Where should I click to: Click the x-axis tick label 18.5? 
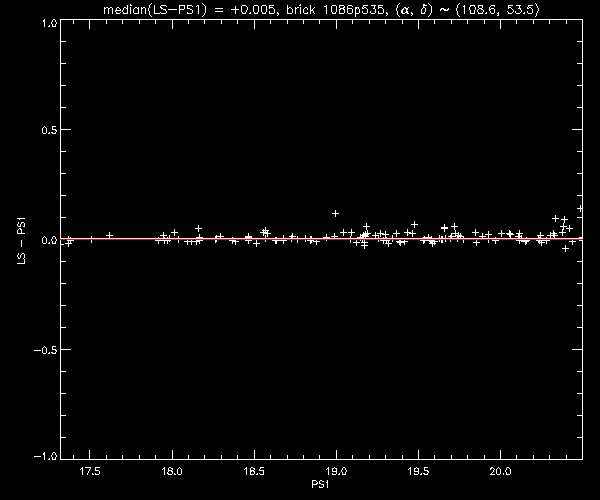[254, 471]
